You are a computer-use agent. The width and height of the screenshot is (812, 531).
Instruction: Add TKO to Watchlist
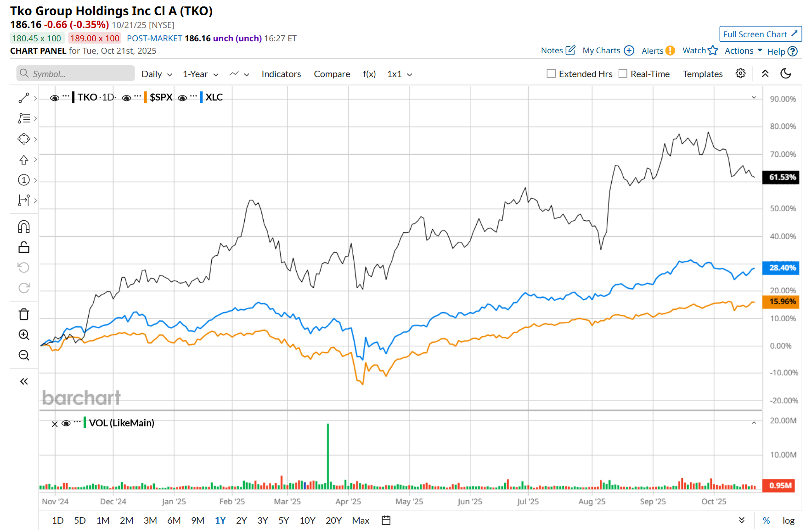pos(700,50)
